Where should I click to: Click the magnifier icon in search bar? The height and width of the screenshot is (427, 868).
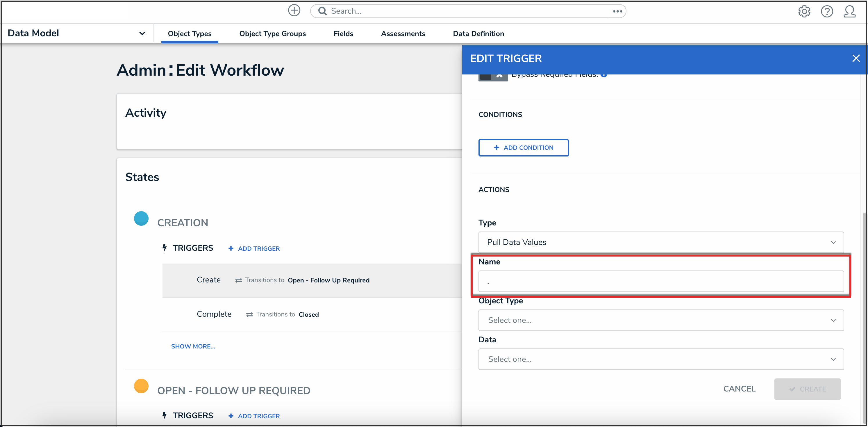point(322,11)
